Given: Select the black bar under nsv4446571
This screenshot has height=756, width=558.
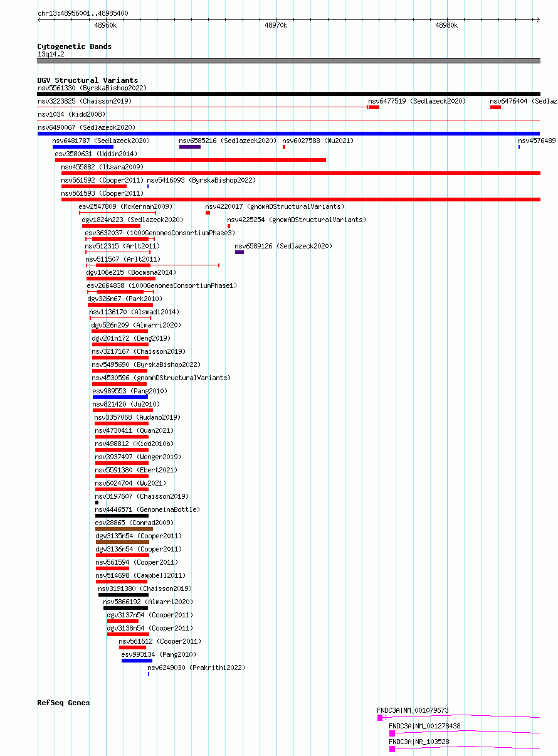Looking at the screenshot, I should [x=122, y=516].
